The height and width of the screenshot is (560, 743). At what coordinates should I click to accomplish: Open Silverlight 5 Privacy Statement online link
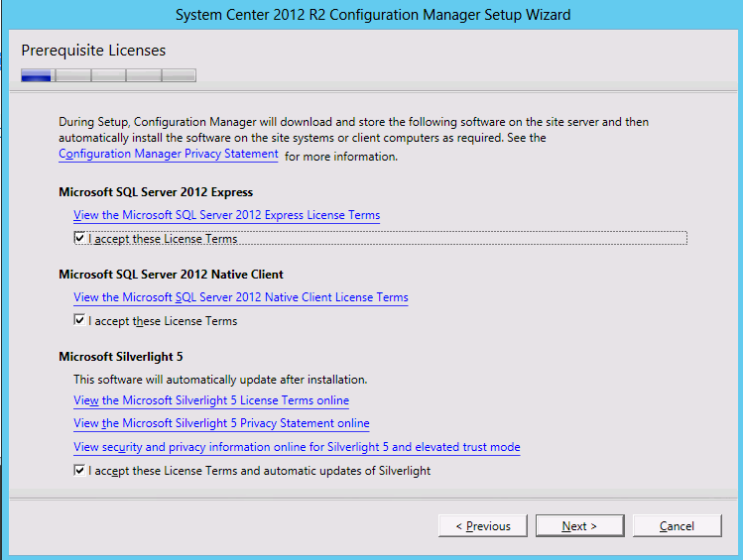(221, 423)
